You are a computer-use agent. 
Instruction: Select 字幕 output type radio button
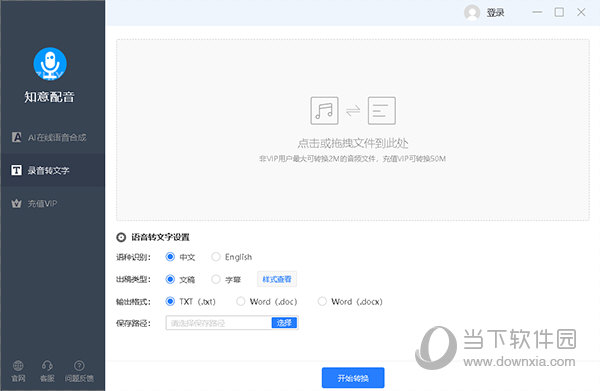[216, 279]
